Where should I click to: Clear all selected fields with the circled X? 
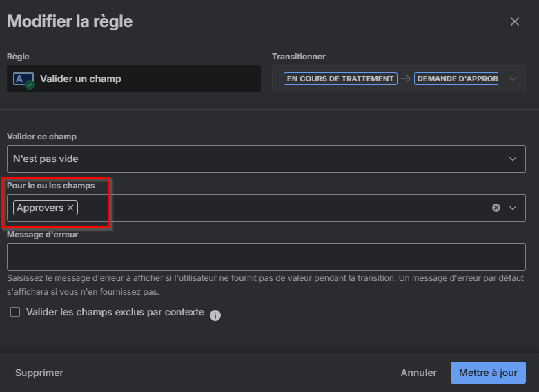click(496, 208)
